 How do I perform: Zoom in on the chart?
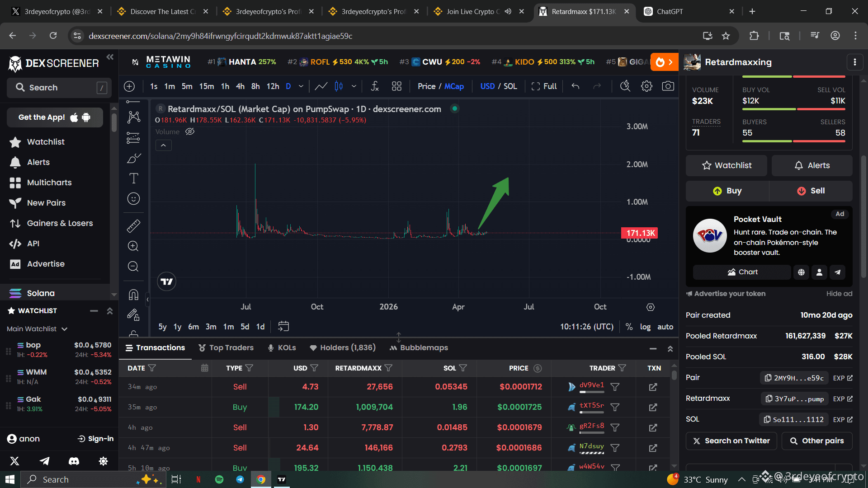click(x=133, y=246)
